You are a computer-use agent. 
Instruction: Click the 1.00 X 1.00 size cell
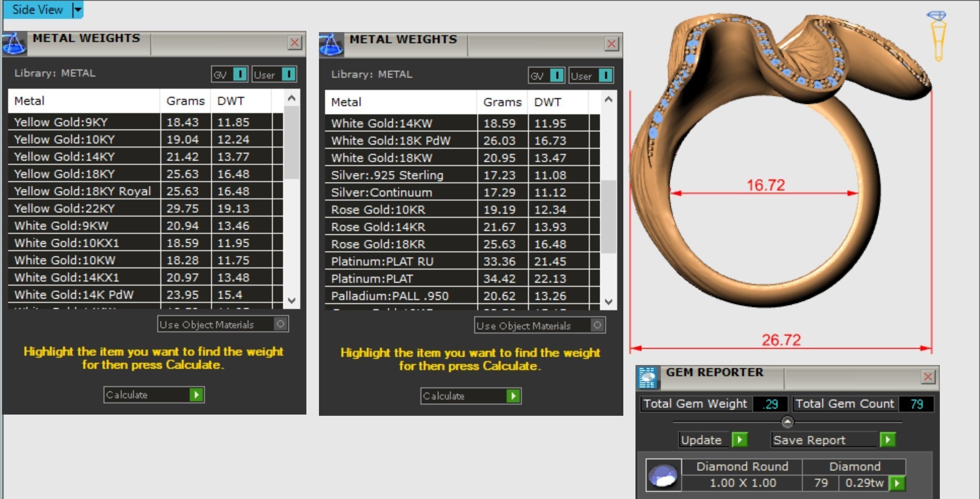tap(742, 483)
